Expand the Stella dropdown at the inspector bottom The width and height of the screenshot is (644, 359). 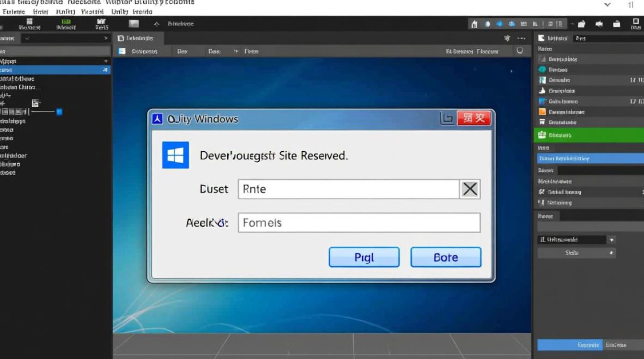(x=611, y=252)
